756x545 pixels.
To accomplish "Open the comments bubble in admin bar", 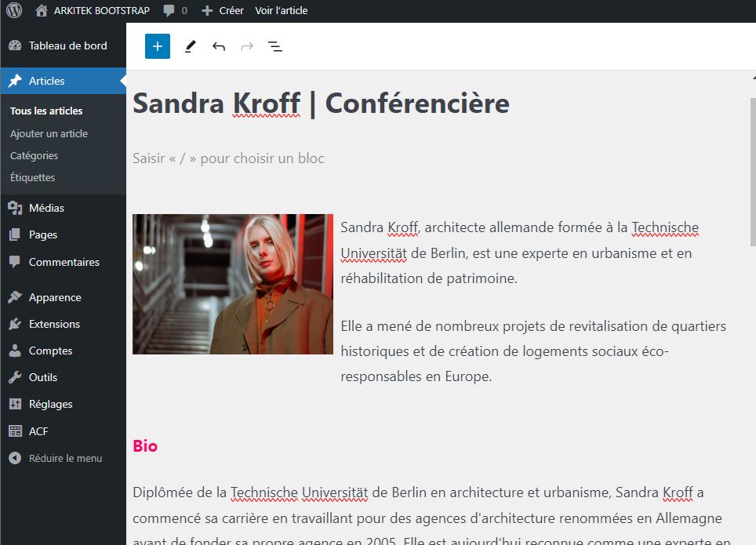I will pos(175,10).
